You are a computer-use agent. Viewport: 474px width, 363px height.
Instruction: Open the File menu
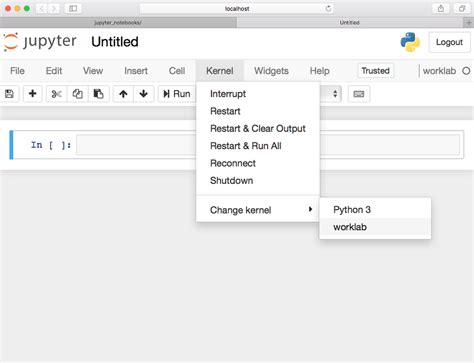coord(17,71)
